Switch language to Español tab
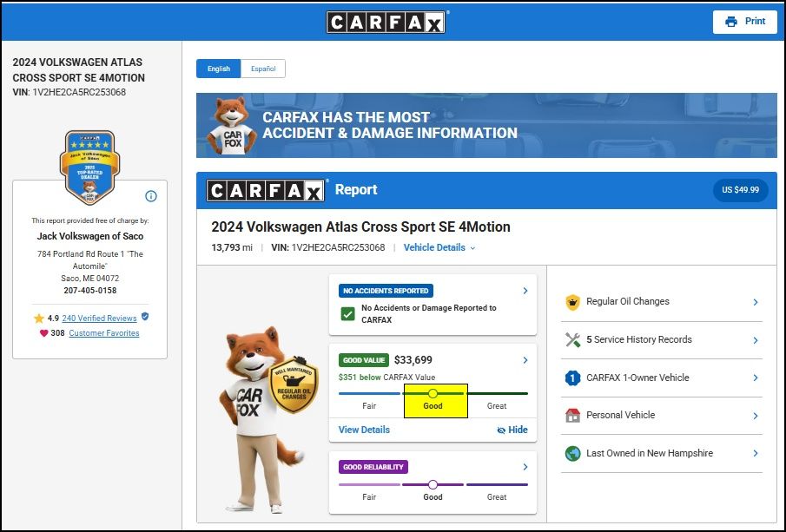 coord(263,69)
